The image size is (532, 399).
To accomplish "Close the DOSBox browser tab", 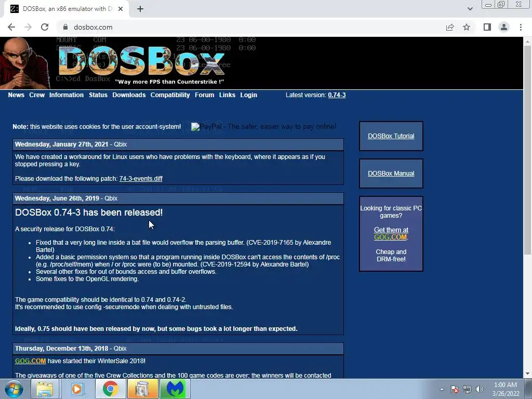I will pos(121,9).
